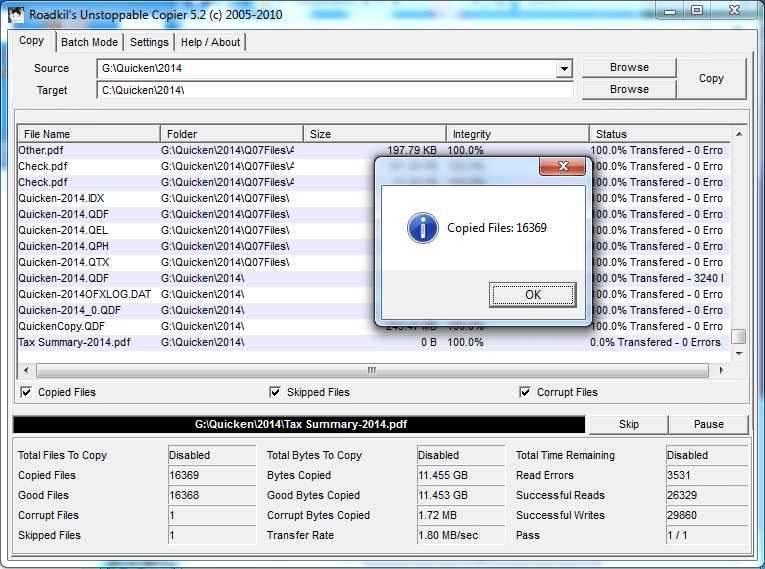
Task: Click the large Copy button
Action: pyautogui.click(x=711, y=79)
